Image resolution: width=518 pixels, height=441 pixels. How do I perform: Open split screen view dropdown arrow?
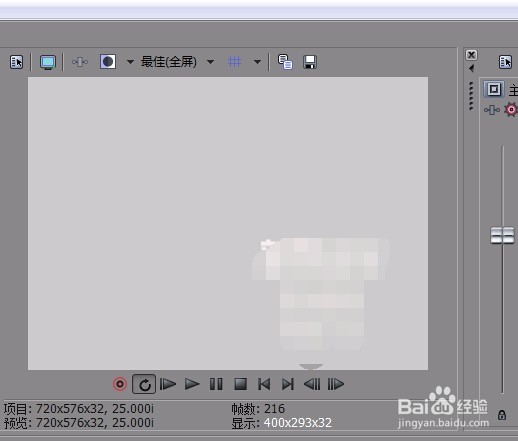coord(130,62)
